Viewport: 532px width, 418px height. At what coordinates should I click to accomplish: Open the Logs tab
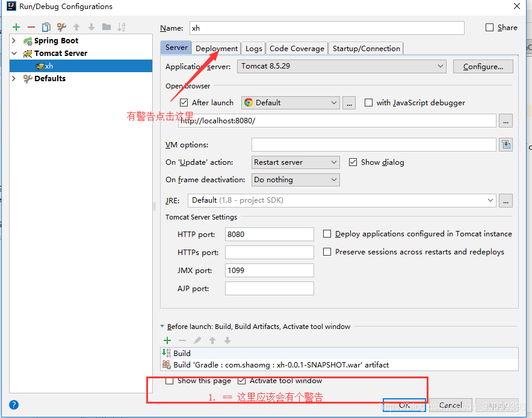254,49
